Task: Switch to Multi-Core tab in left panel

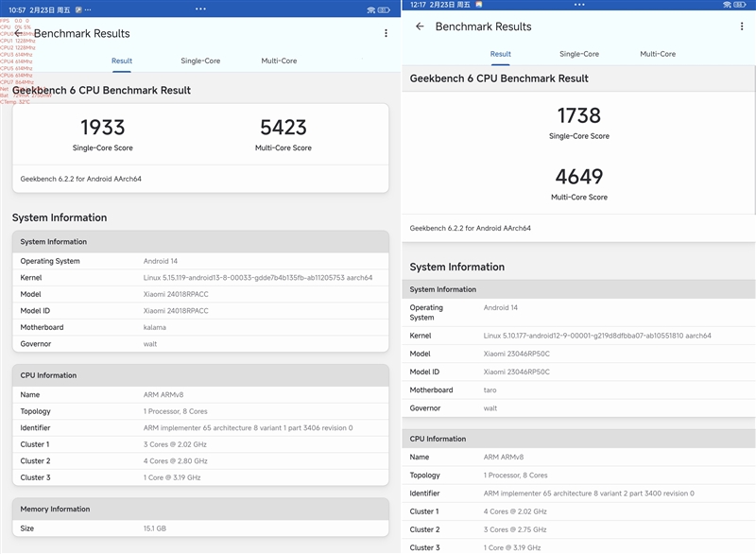Action: click(279, 61)
